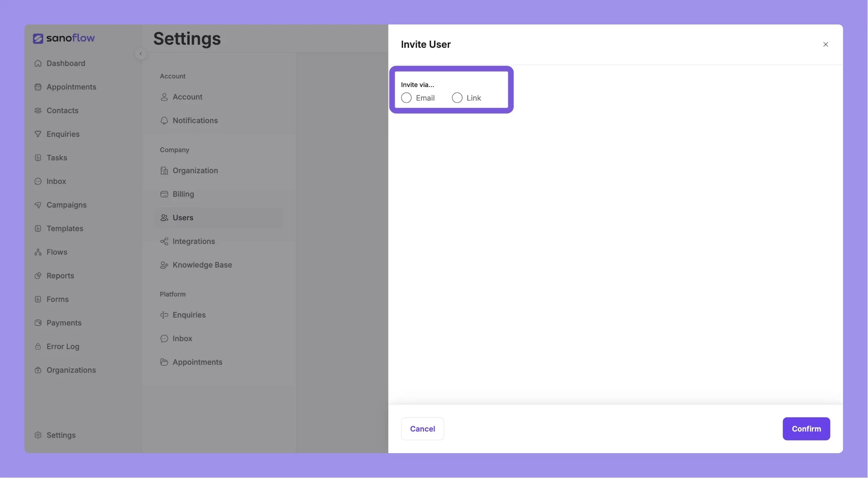
Task: Click Billing card icon
Action: (x=164, y=194)
